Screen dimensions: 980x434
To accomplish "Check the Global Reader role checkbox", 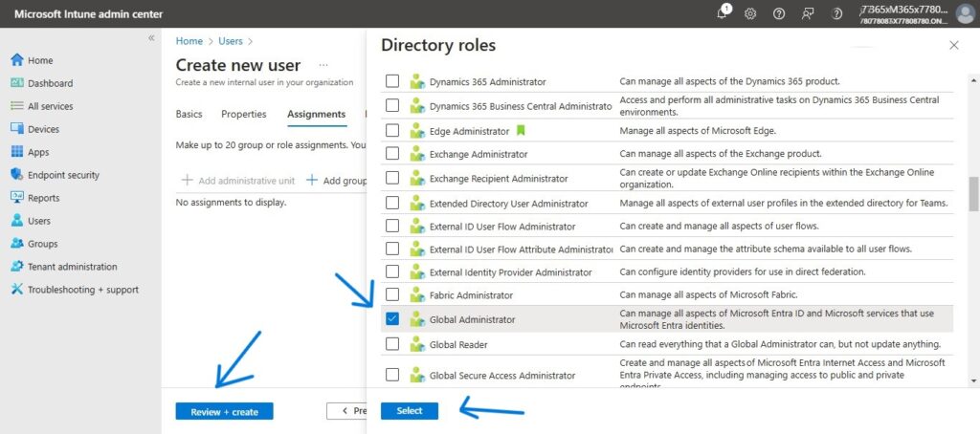I will coord(392,344).
